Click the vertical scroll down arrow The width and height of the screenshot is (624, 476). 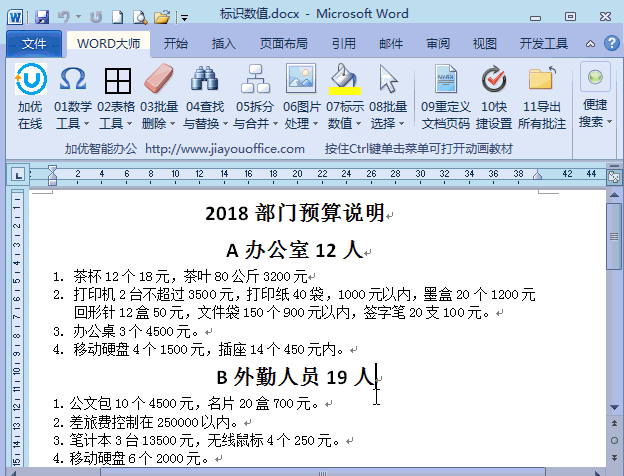(614, 408)
